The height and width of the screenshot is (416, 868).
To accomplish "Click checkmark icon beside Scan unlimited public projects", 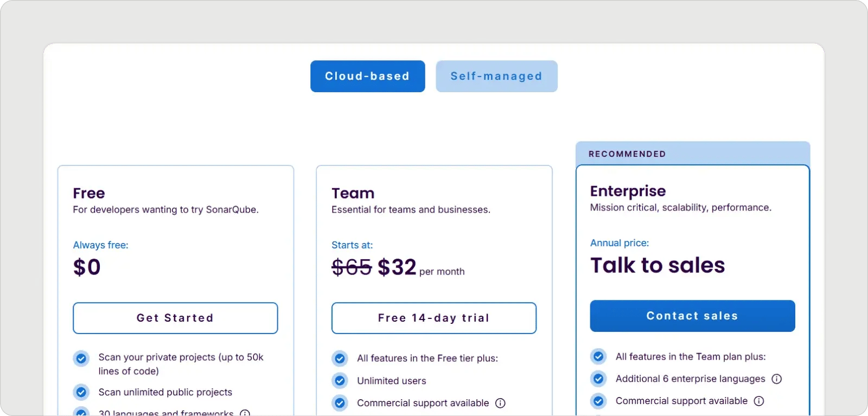I will click(81, 392).
